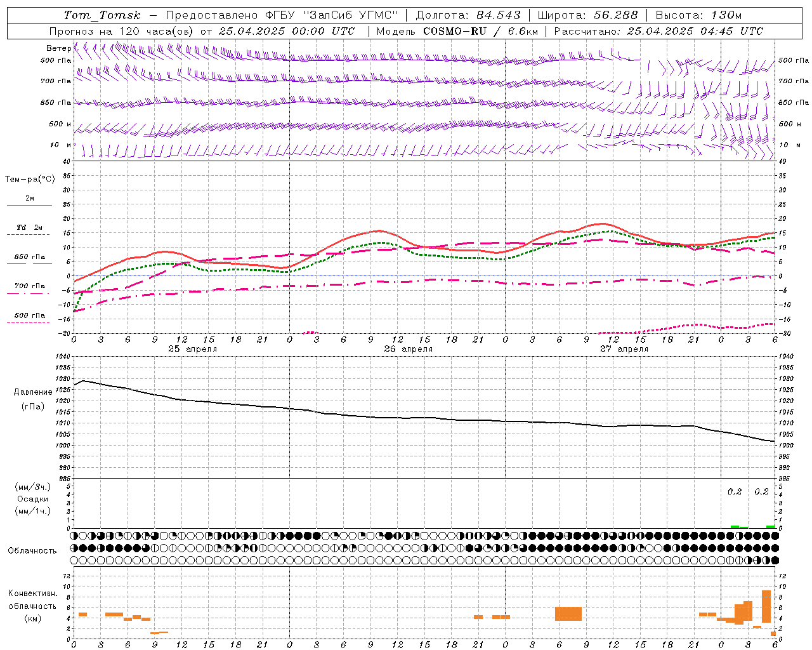The height and width of the screenshot is (650, 812).
Task: Click the tallest orange convective cloud bar
Action: (x=766, y=606)
